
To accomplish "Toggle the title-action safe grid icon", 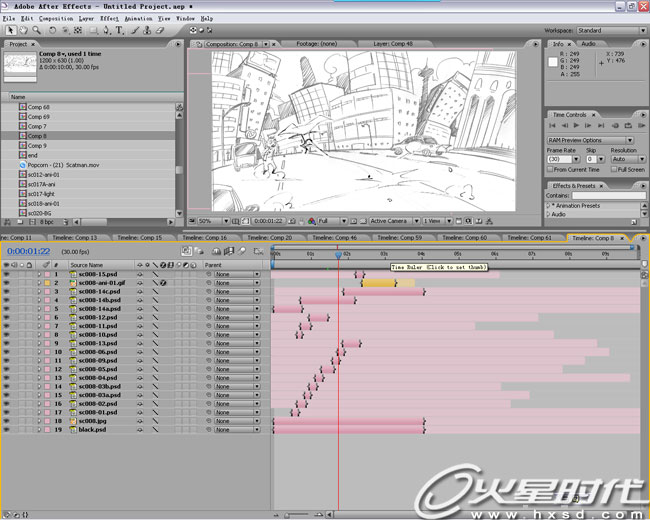I will [x=236, y=221].
